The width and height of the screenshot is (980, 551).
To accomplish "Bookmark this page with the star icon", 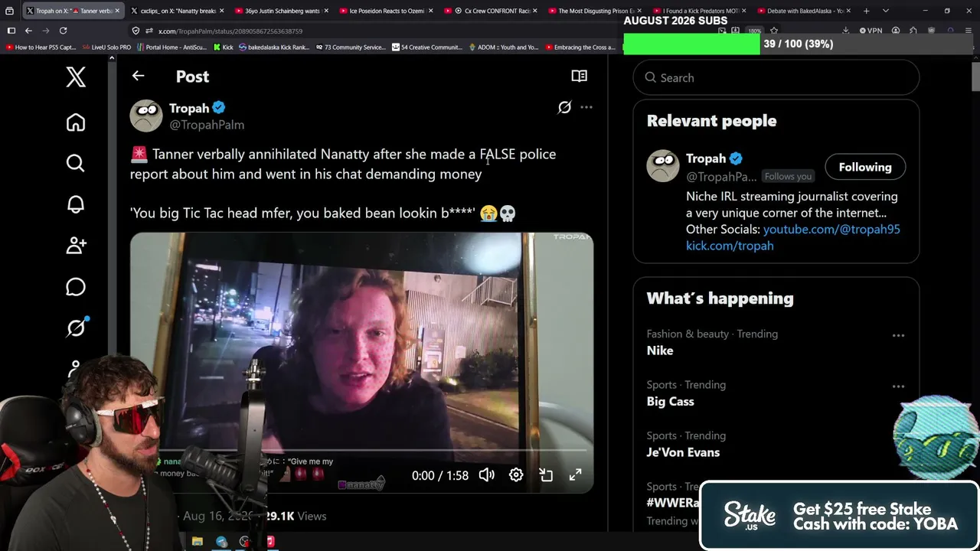I will coord(774,31).
